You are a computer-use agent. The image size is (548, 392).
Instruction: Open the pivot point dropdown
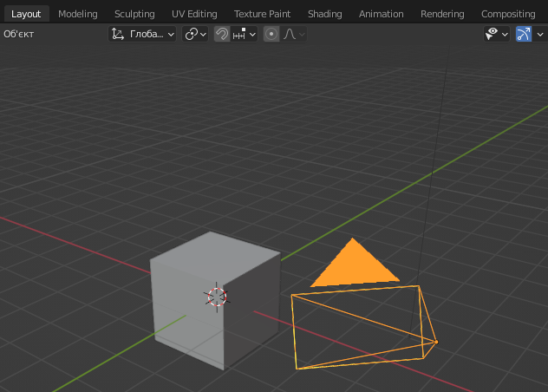pyautogui.click(x=195, y=35)
